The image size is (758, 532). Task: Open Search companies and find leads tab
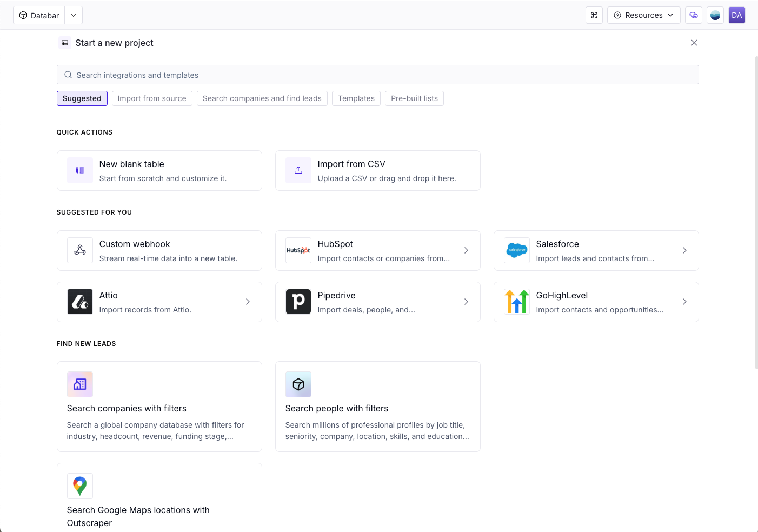pos(262,98)
